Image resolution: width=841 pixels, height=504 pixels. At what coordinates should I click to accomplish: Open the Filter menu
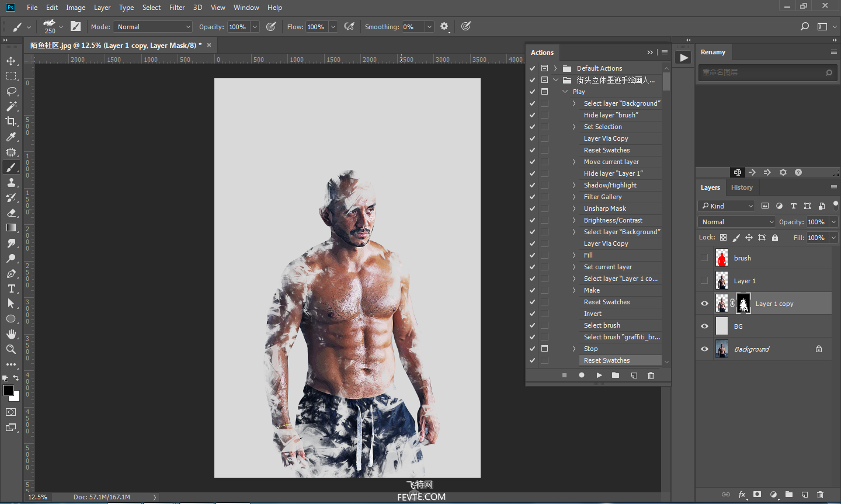(x=177, y=8)
